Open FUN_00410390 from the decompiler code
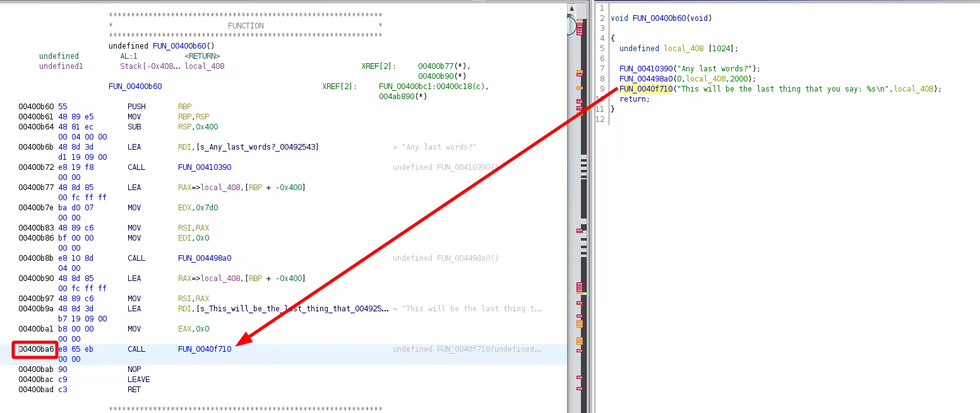The width and height of the screenshot is (980, 413). [646, 69]
